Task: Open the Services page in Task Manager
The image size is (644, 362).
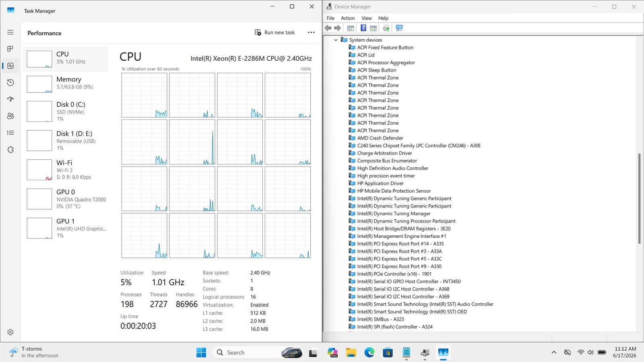Action: click(x=10, y=150)
